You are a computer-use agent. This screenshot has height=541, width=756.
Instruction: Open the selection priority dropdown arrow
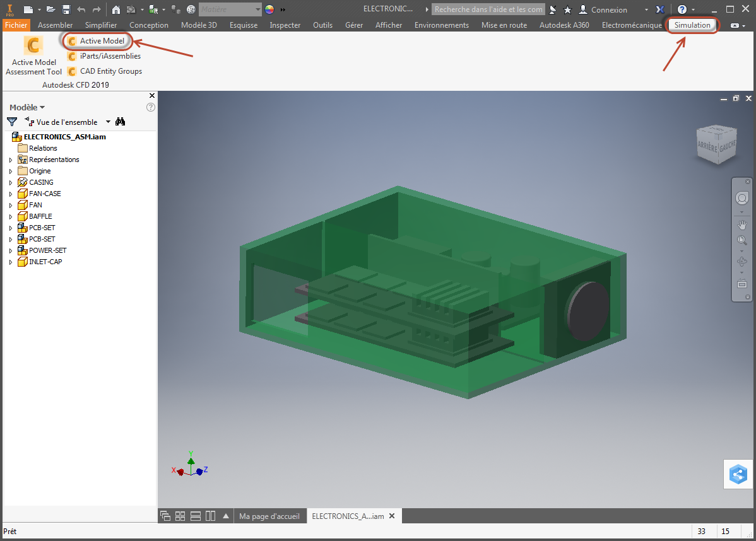(164, 9)
